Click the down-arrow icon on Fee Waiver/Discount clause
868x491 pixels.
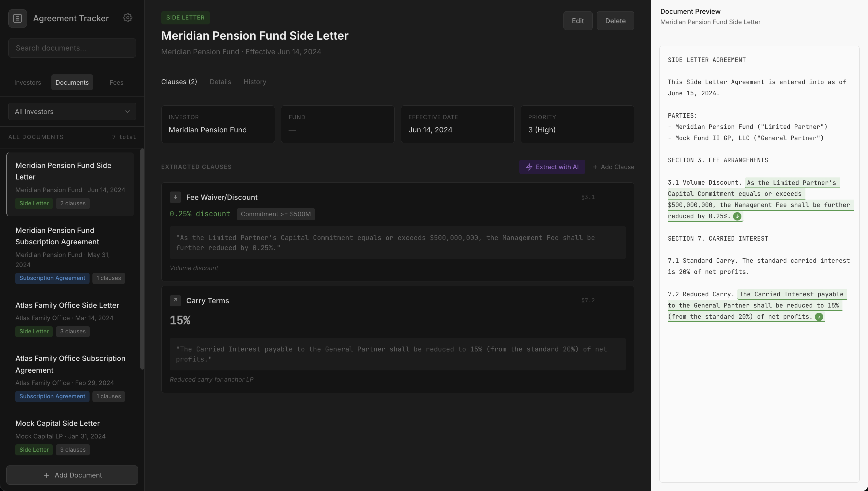coord(175,197)
